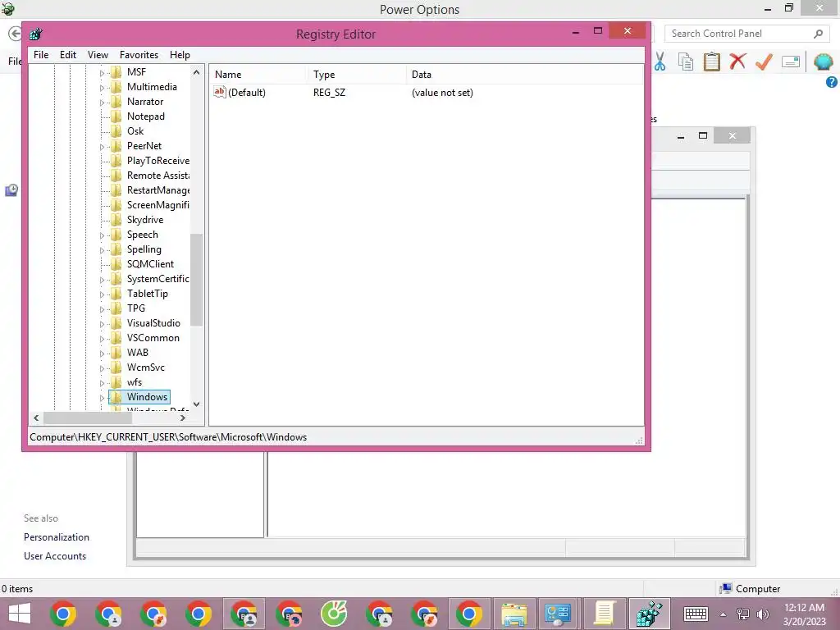Expand the PeerNet registry key

coord(102,147)
